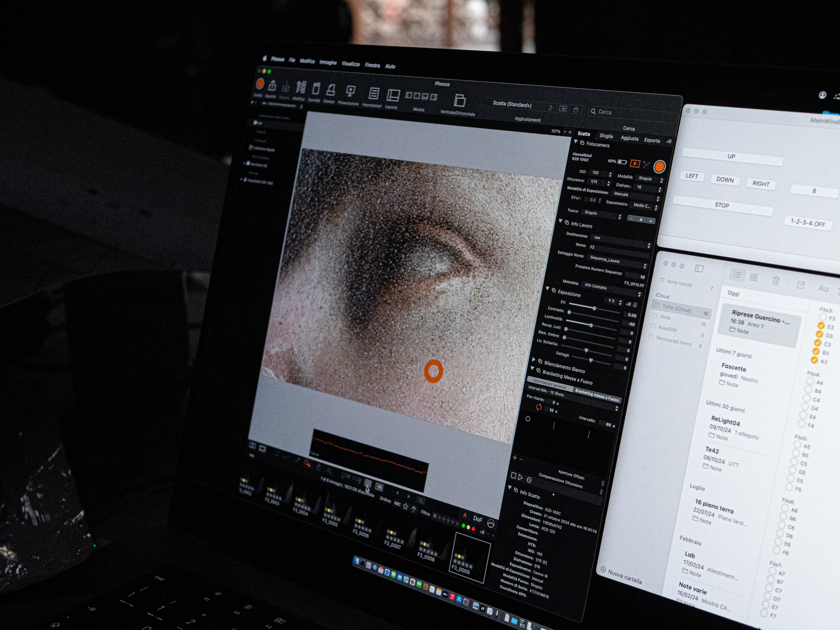
Task: Compose a new note icon in Notes
Action: (x=801, y=284)
